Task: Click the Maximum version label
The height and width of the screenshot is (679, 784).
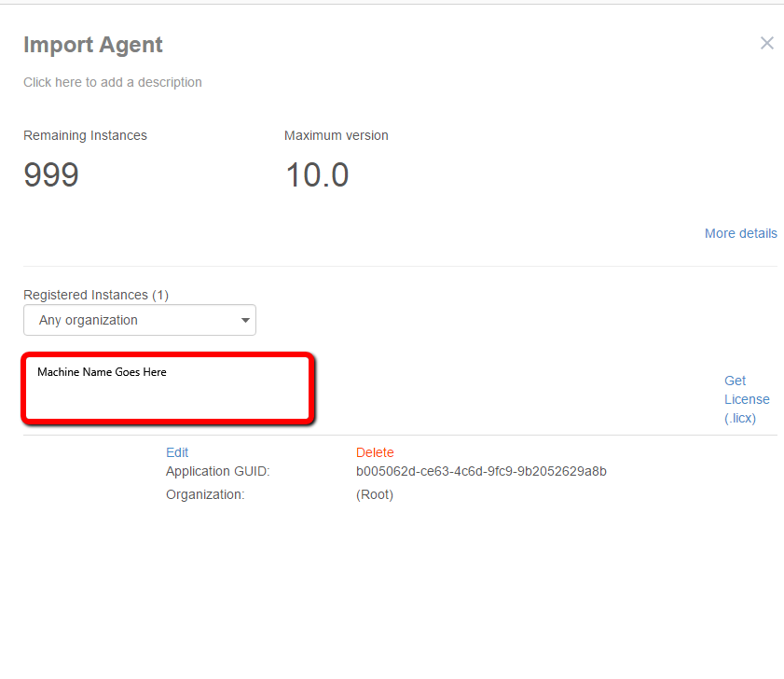Action: tap(337, 135)
